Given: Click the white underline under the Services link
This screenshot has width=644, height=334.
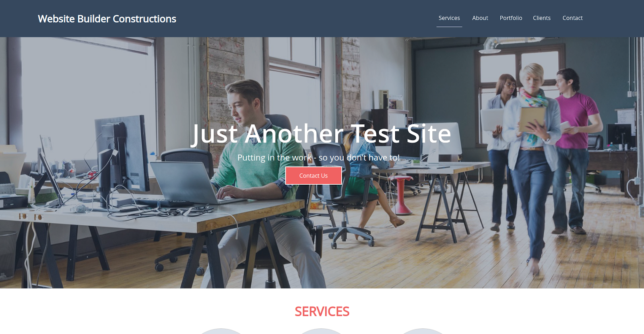Looking at the screenshot, I should click(449, 27).
